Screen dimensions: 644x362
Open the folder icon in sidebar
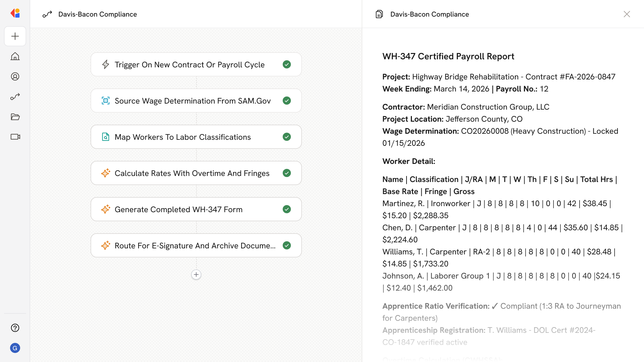[x=15, y=117]
